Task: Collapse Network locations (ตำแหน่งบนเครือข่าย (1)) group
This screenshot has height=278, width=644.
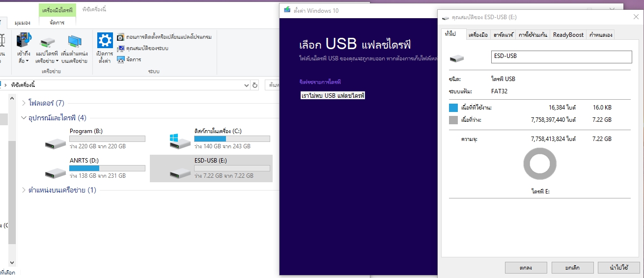Action: (x=25, y=190)
